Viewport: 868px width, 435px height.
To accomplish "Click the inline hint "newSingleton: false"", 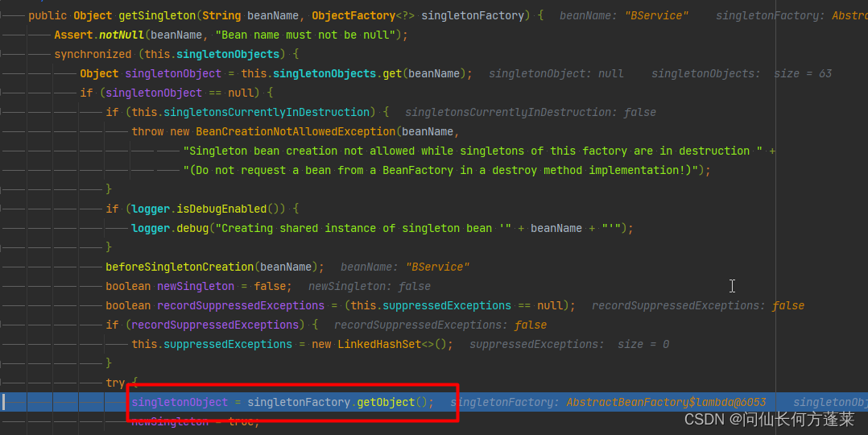I will pos(370,287).
